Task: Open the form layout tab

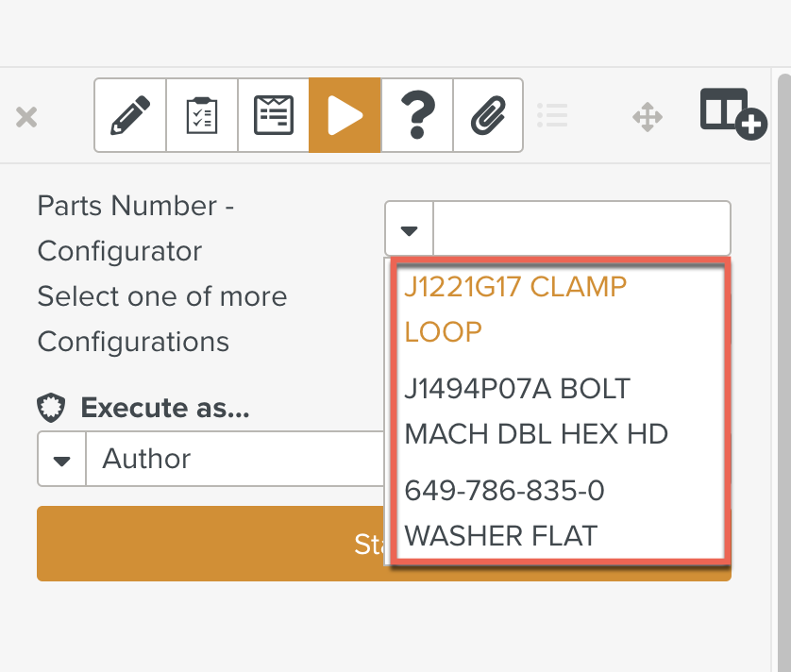Action: tap(274, 115)
